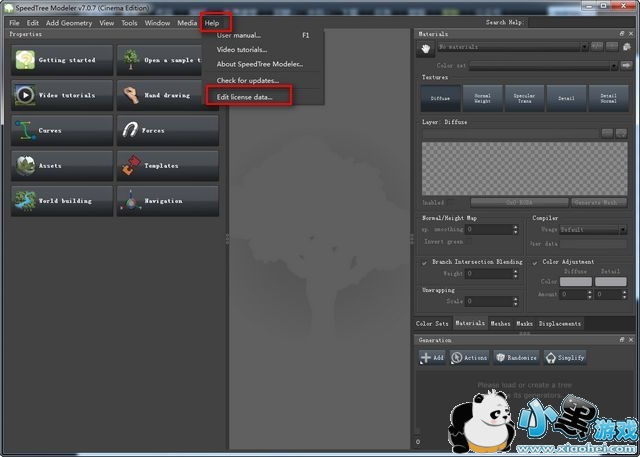Open the Media menu

point(187,23)
